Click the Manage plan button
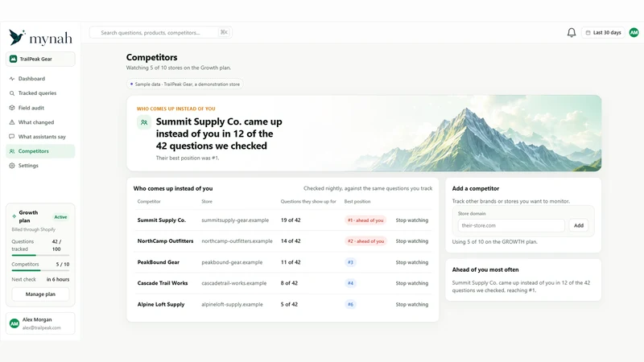This screenshot has height=362, width=644. (40, 294)
